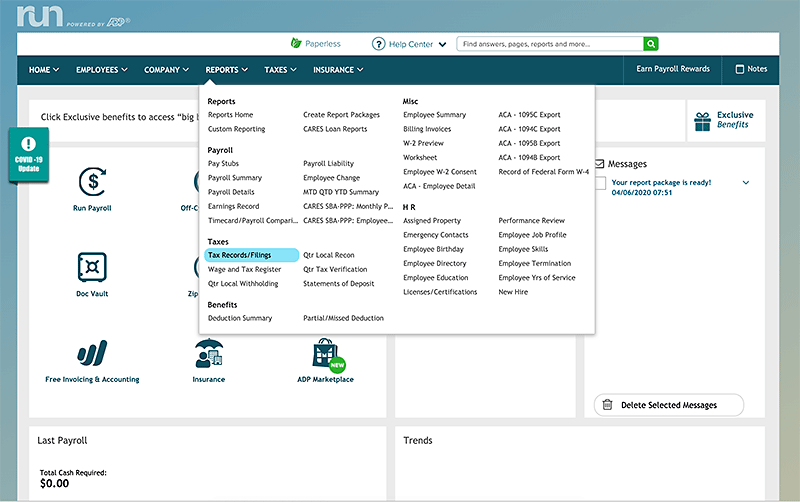Focus the Find answers search field
The width and height of the screenshot is (800, 502).
tap(550, 44)
